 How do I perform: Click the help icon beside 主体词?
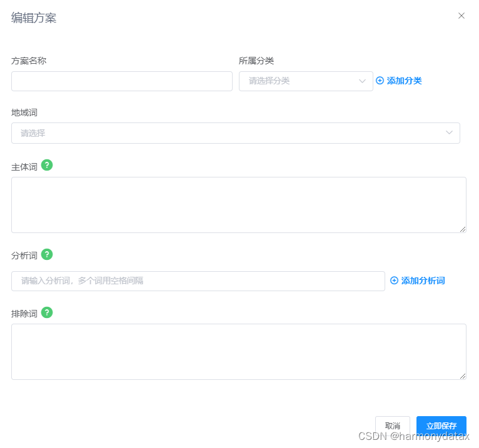pyautogui.click(x=47, y=165)
